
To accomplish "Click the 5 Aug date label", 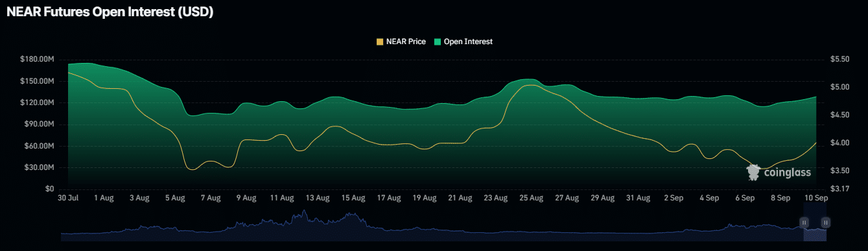I will point(175,198).
